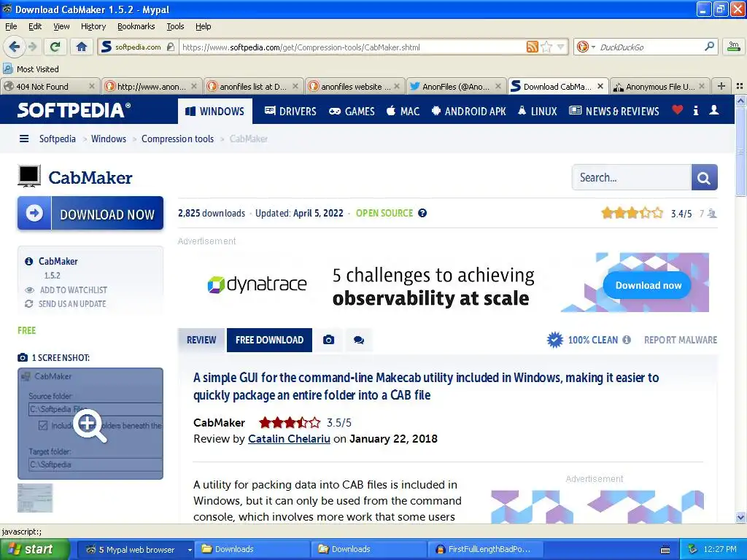
Task: Open the browser Home page icon
Action: click(x=82, y=47)
